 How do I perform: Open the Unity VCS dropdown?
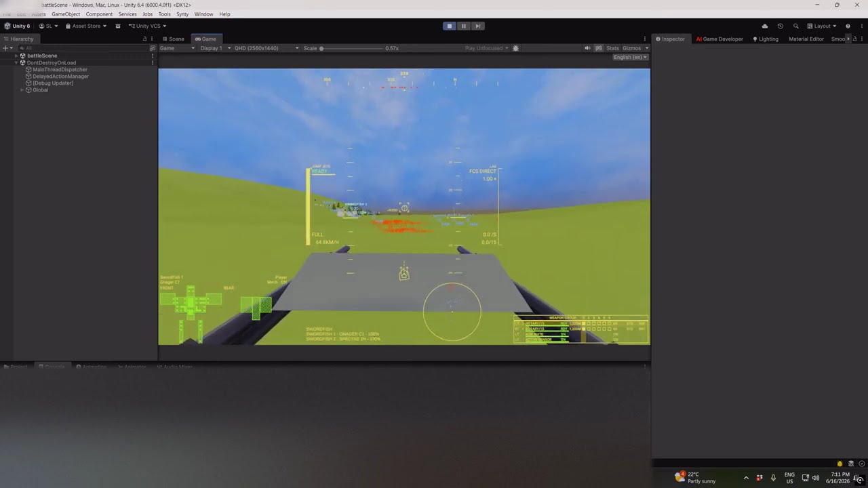coord(148,26)
